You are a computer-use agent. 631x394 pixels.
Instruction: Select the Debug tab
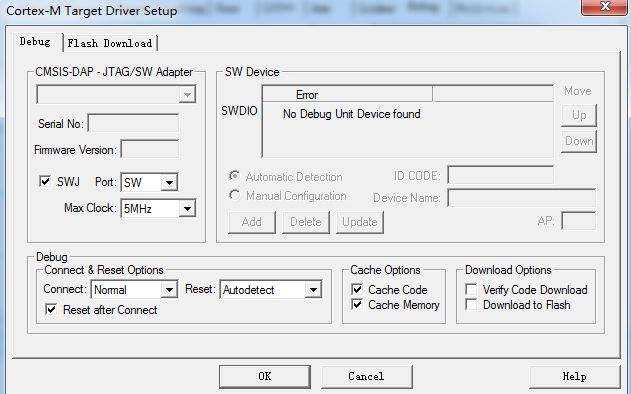tap(35, 42)
